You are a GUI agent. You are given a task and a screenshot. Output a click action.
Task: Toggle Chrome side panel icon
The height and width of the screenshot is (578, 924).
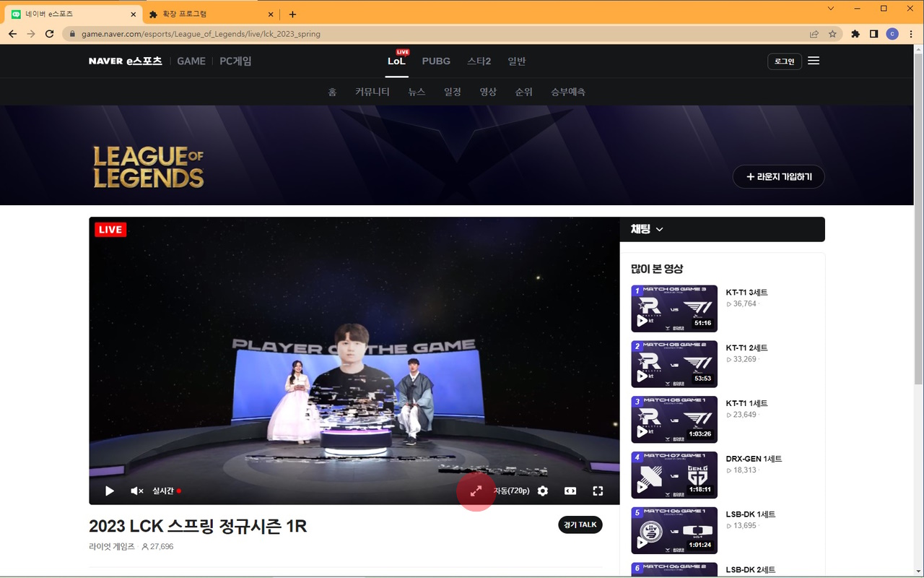873,34
